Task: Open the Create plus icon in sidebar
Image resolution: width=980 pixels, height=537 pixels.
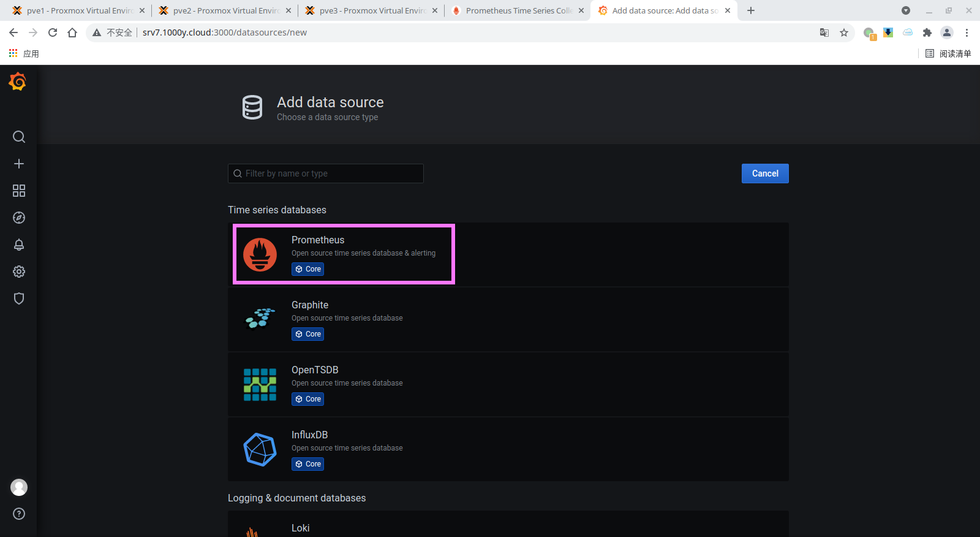Action: (x=19, y=164)
